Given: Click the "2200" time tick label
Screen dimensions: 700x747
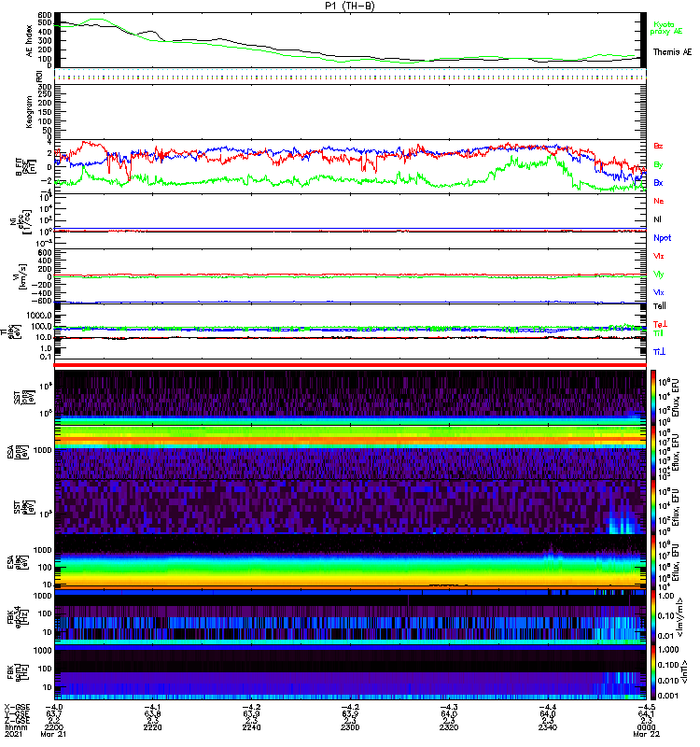Looking at the screenshot, I should (54, 727).
